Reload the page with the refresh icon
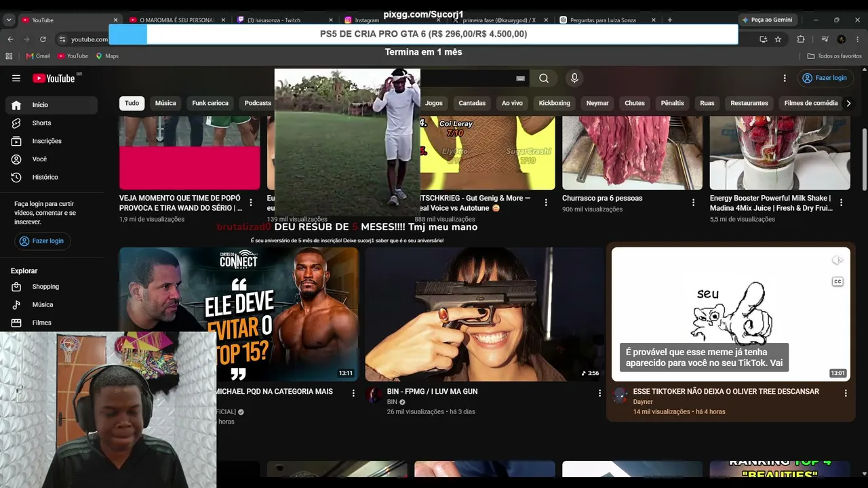Image resolution: width=868 pixels, height=488 pixels. click(43, 39)
